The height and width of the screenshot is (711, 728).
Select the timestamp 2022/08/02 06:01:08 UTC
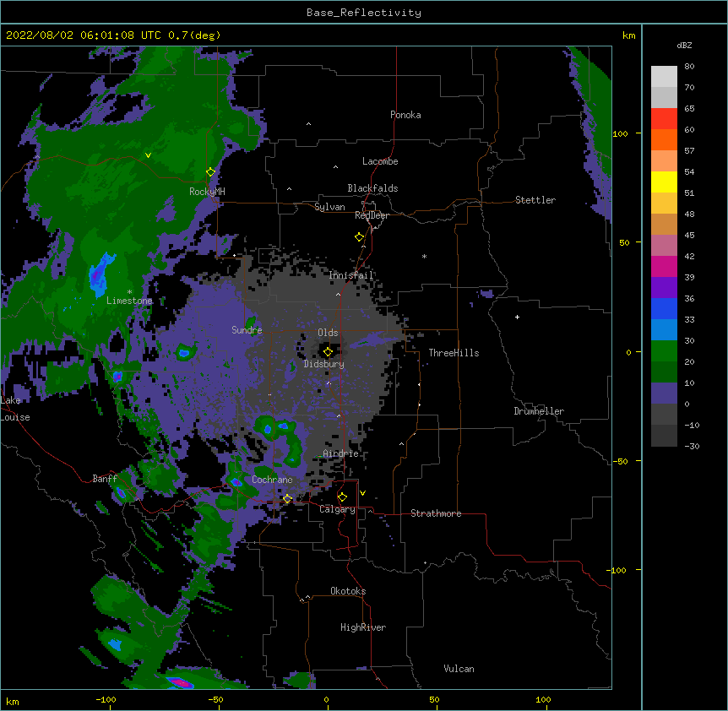pyautogui.click(x=84, y=35)
